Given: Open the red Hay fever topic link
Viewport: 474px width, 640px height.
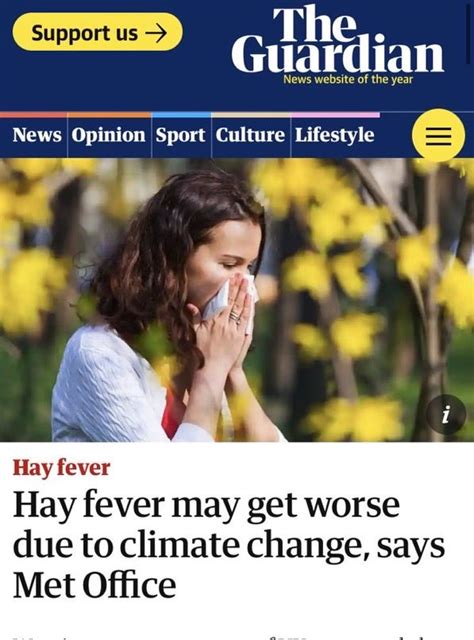Looking at the screenshot, I should pos(61,467).
